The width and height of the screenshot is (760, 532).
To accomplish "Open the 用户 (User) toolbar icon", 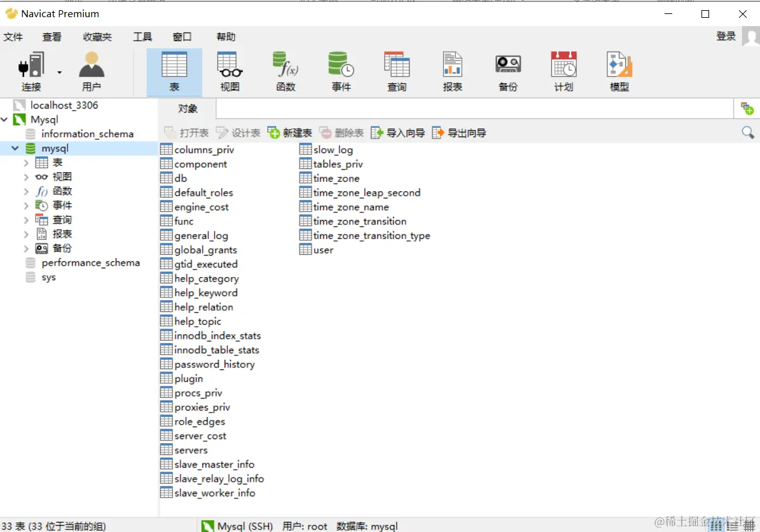I will click(x=92, y=71).
